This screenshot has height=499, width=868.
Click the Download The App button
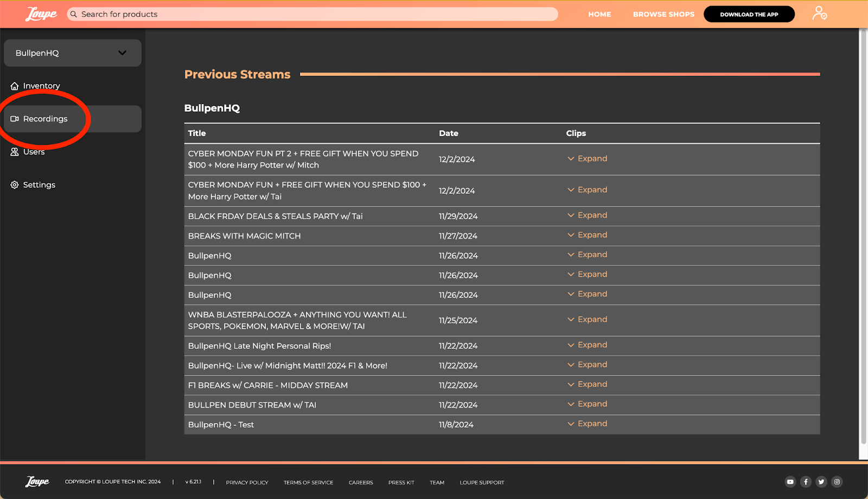tap(749, 14)
